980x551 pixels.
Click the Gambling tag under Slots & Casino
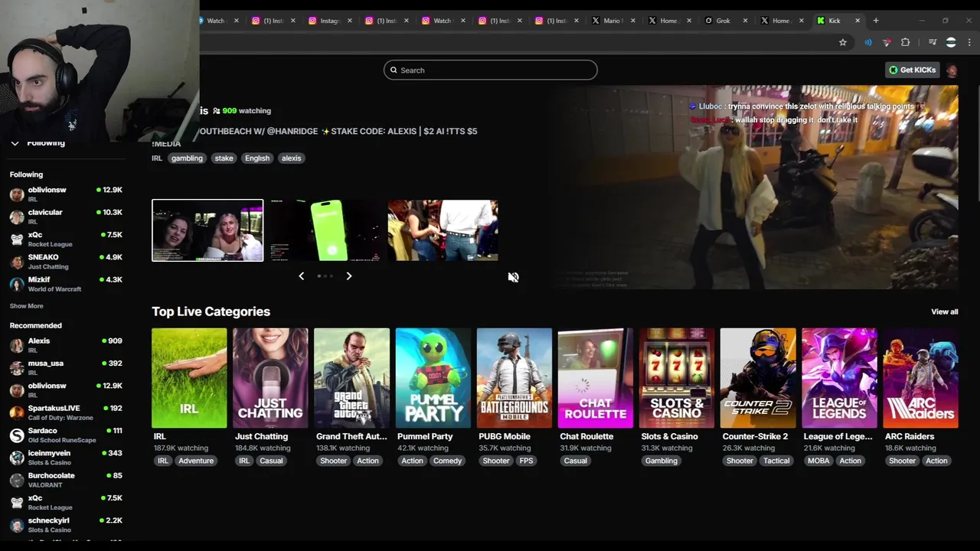[661, 461]
